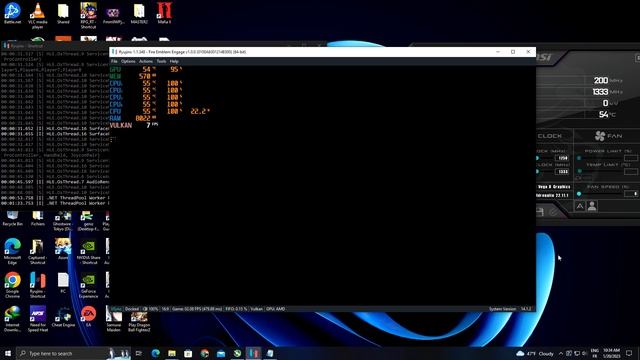640x360 pixels.
Task: Open the notification center icon
Action: coord(629,353)
